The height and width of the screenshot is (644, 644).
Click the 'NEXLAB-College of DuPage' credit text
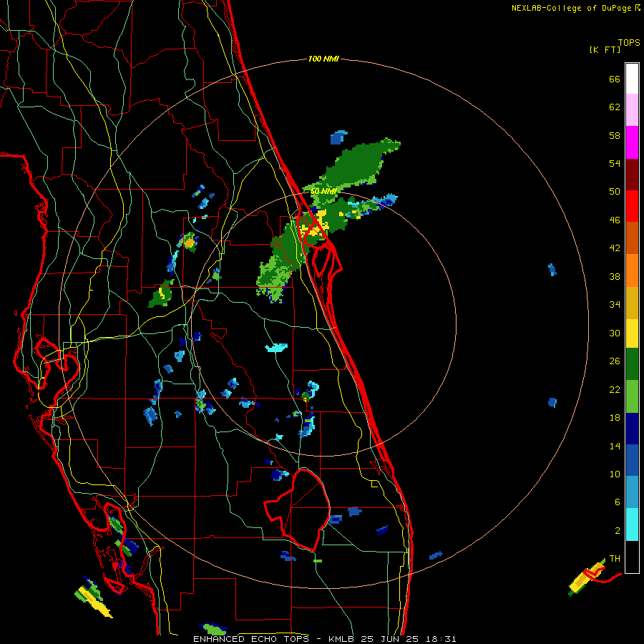pos(572,8)
